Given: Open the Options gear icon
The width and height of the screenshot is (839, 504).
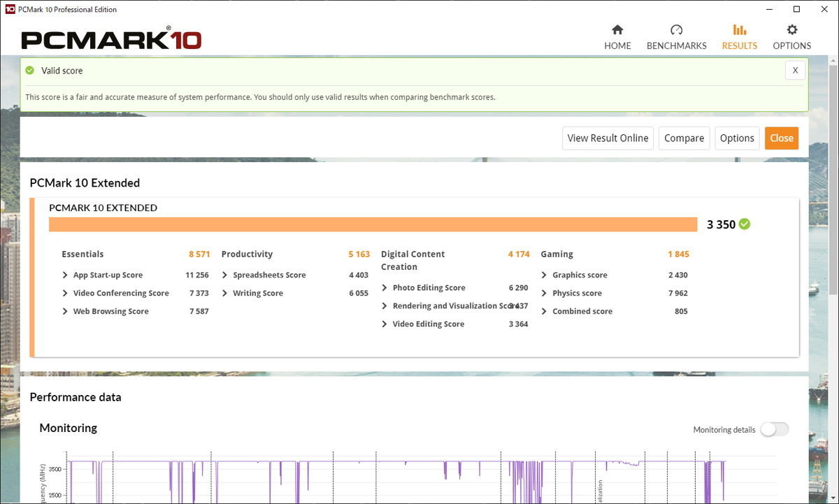Looking at the screenshot, I should (791, 30).
